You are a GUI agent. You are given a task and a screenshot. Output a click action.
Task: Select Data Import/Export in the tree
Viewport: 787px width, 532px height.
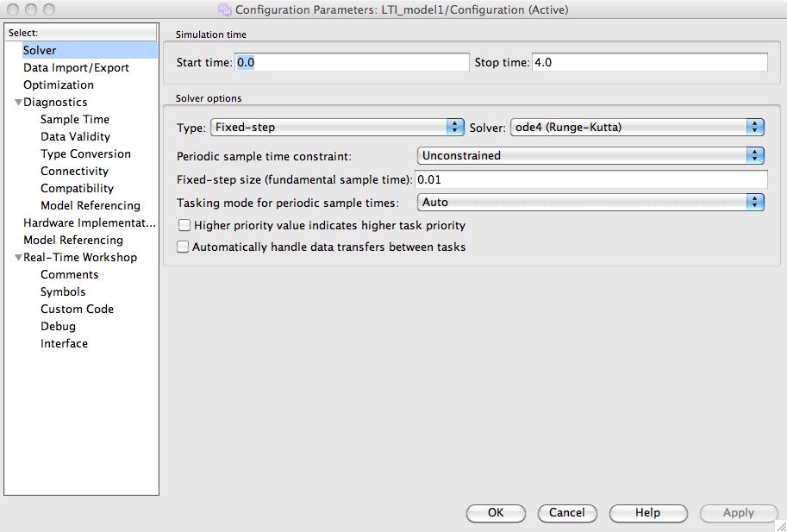coord(76,68)
